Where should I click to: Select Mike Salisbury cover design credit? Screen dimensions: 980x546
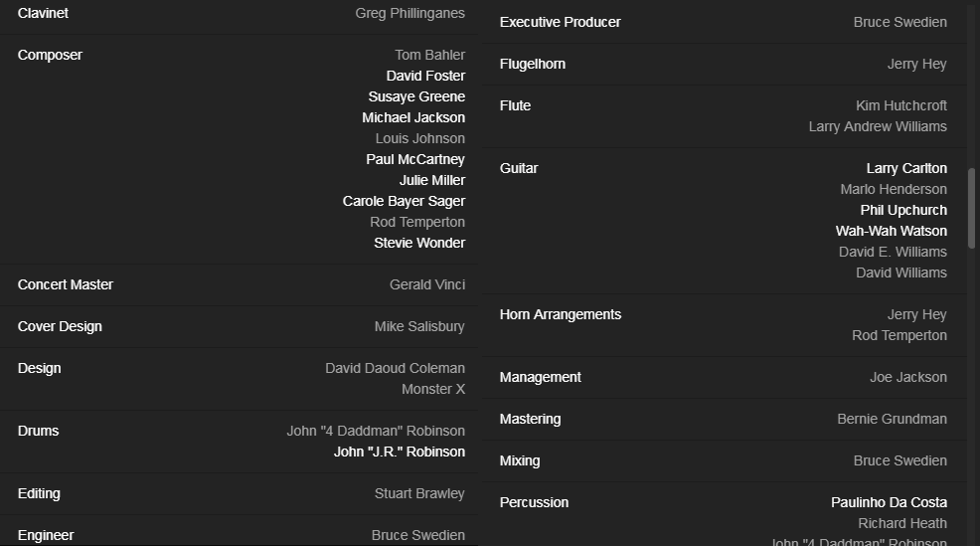(419, 326)
